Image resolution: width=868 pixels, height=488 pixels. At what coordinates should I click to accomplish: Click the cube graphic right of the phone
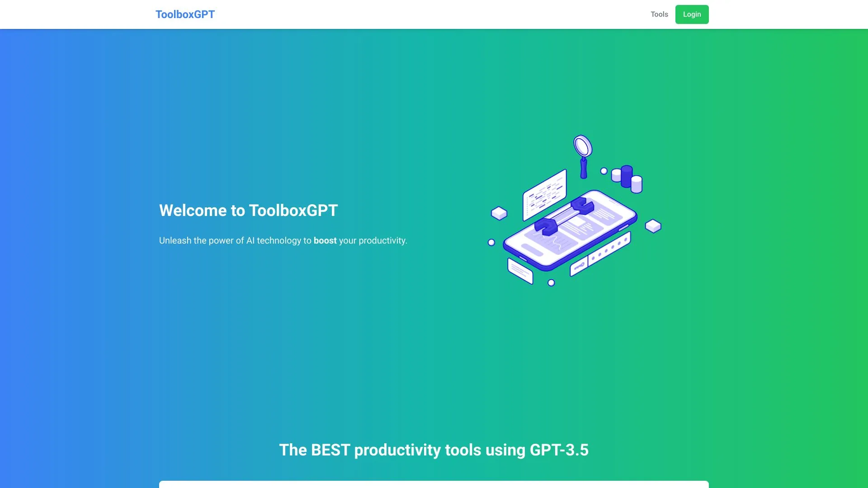pyautogui.click(x=654, y=227)
